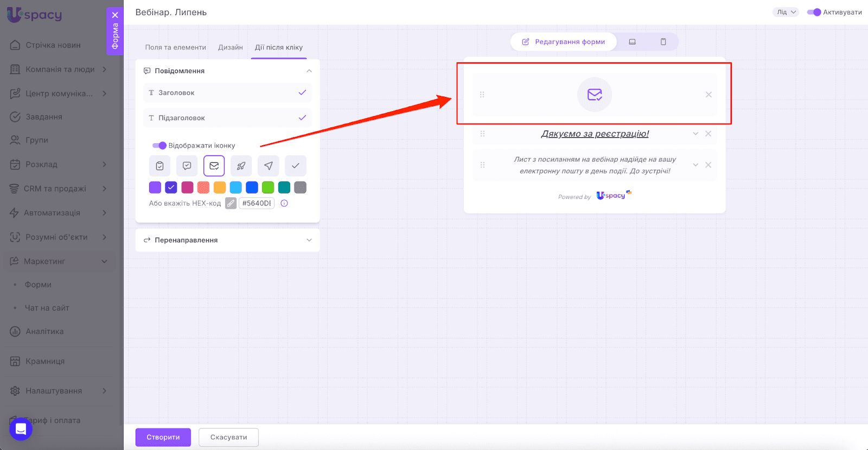868x450 pixels.
Task: Open 'Чат на сайт' under Маркетинг
Action: tap(47, 308)
